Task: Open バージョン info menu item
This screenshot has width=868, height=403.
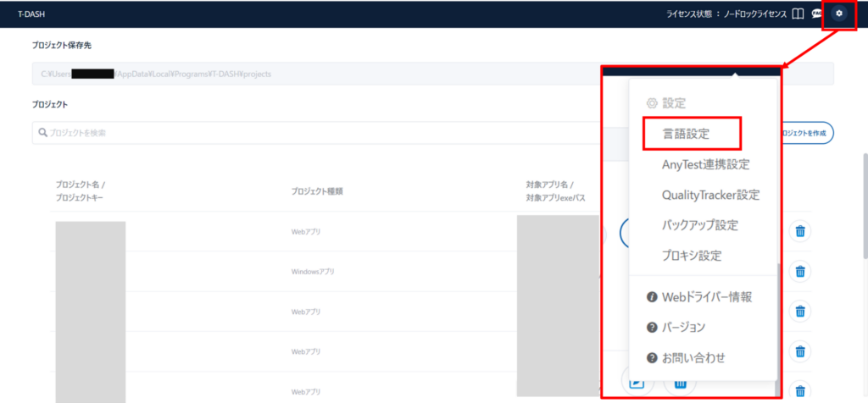Action: click(683, 327)
